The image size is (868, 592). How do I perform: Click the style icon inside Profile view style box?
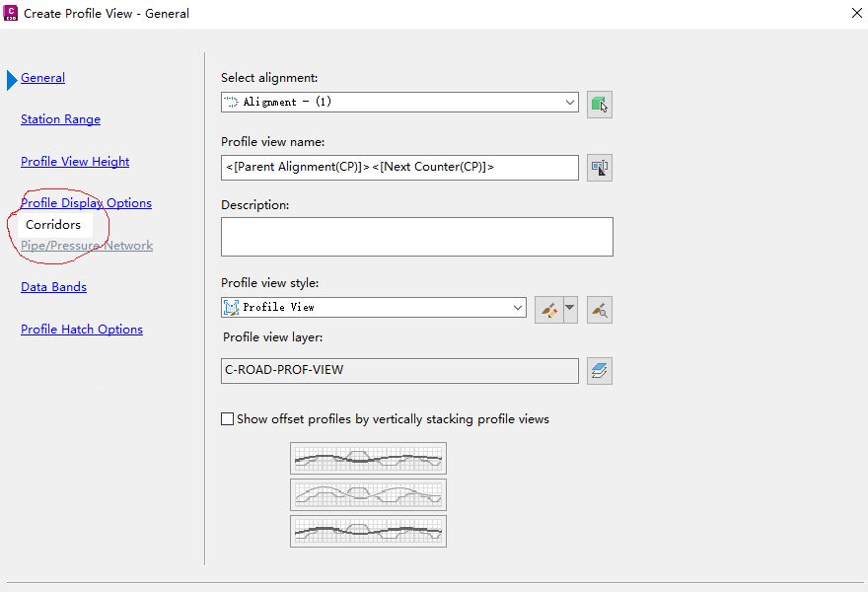click(x=232, y=307)
